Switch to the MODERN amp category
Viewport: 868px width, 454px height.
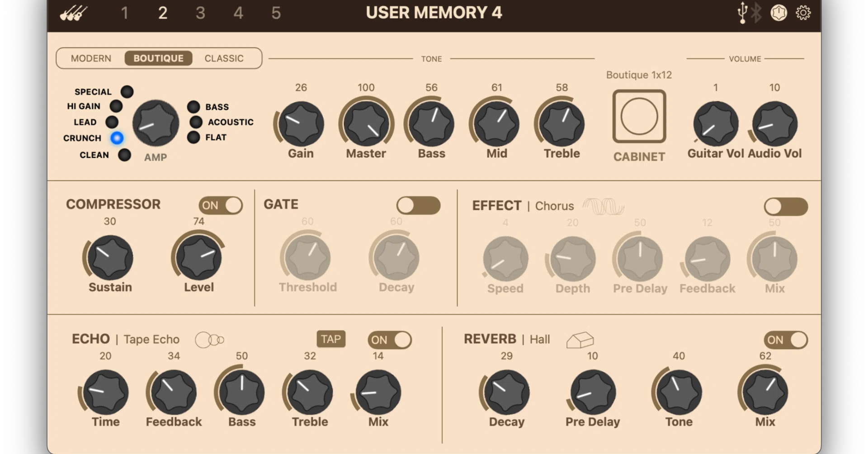[x=91, y=58]
